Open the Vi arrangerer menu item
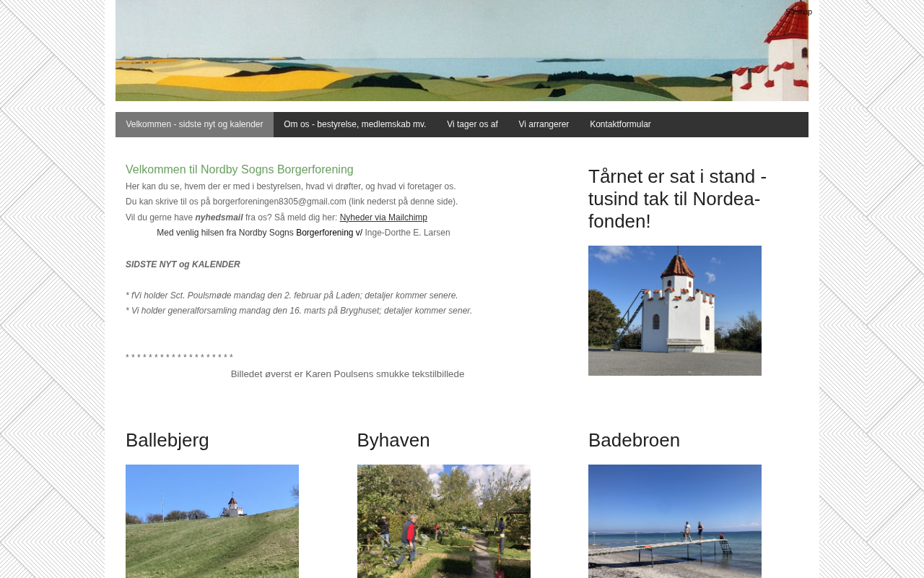The height and width of the screenshot is (578, 924). coord(544,124)
